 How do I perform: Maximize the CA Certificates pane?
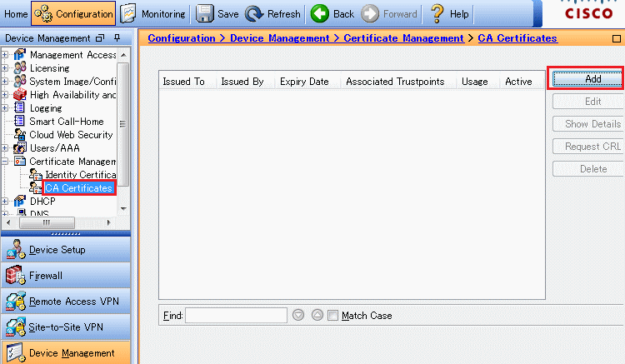[x=616, y=38]
